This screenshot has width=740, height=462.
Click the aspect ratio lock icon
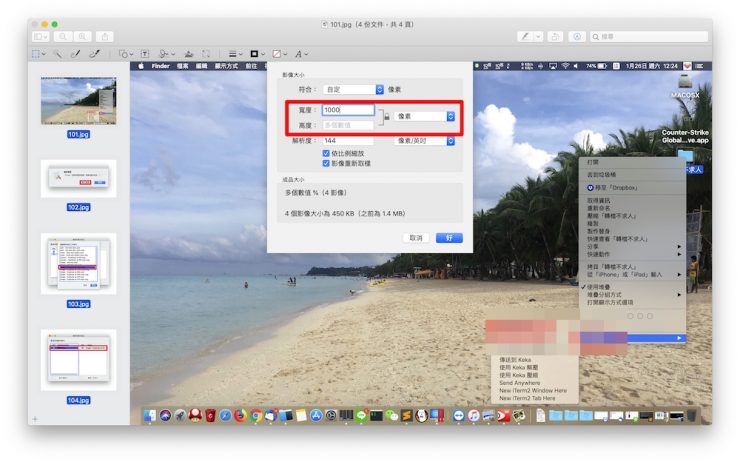(x=384, y=117)
